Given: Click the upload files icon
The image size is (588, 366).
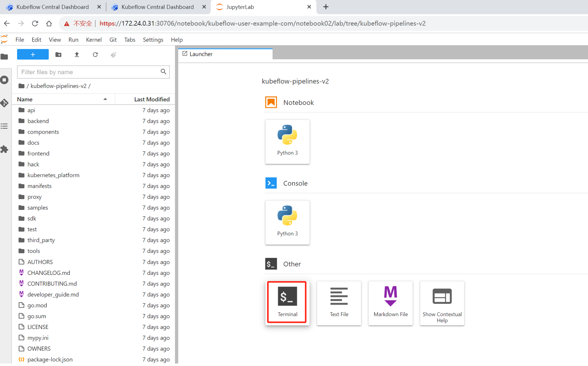Looking at the screenshot, I should [77, 54].
